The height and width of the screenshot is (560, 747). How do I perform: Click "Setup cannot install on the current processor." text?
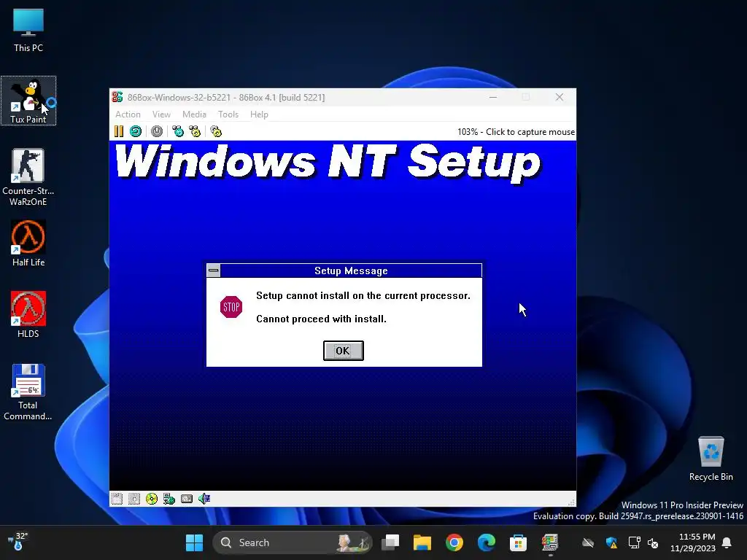pyautogui.click(x=363, y=296)
